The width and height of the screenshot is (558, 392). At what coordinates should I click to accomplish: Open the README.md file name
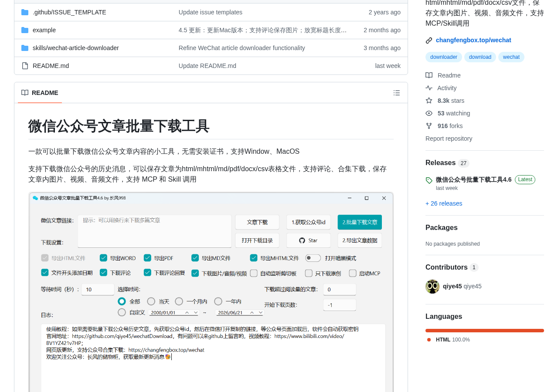51,66
